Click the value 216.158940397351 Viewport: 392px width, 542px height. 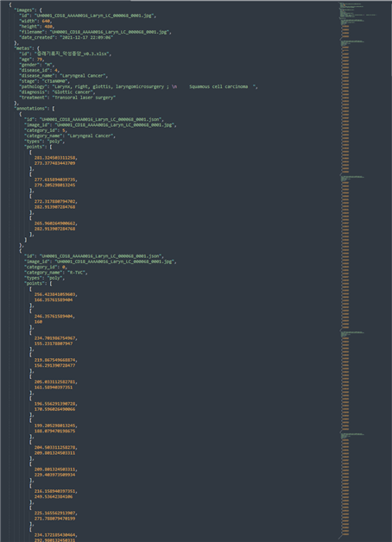[56, 491]
